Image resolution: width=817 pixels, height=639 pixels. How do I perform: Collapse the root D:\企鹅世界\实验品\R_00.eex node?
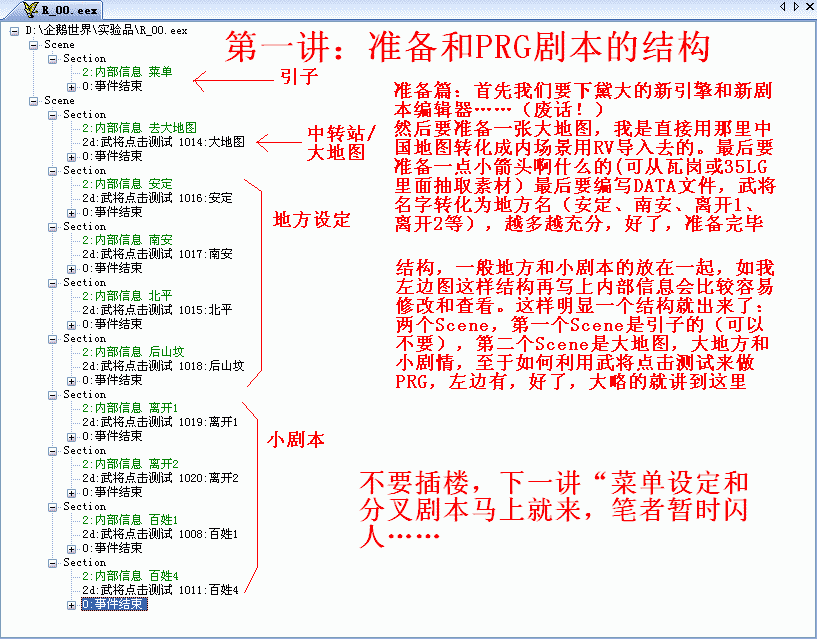coord(15,31)
